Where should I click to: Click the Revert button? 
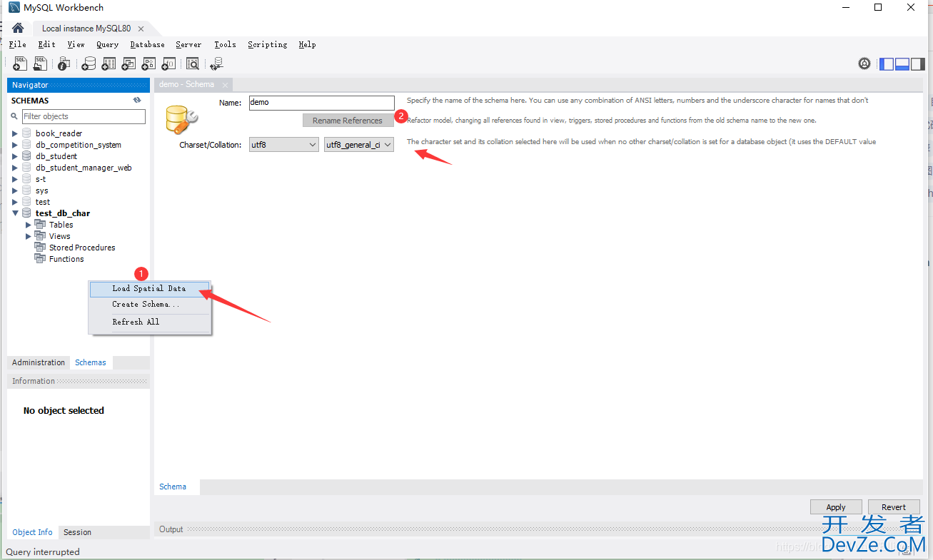(894, 507)
